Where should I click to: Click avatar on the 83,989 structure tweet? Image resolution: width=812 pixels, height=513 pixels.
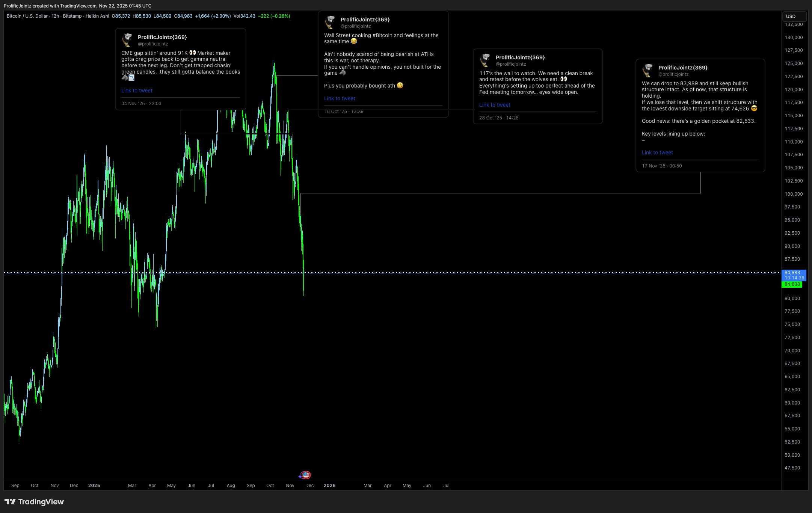(x=648, y=70)
